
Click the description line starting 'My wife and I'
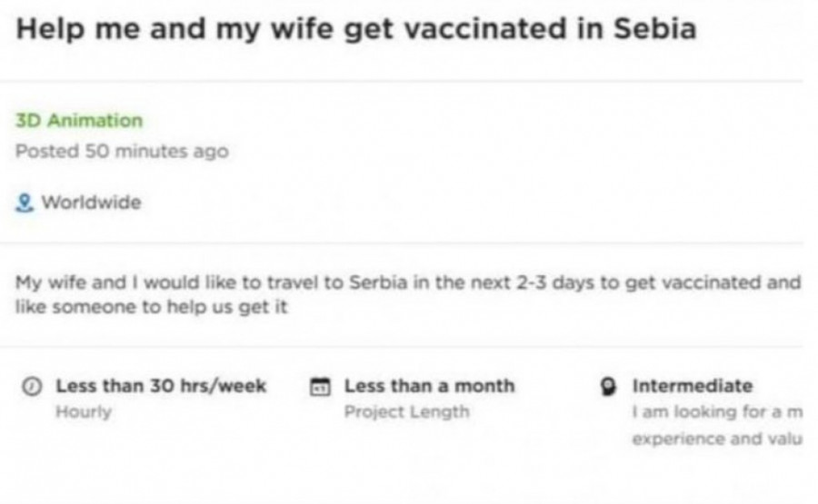tap(408, 282)
